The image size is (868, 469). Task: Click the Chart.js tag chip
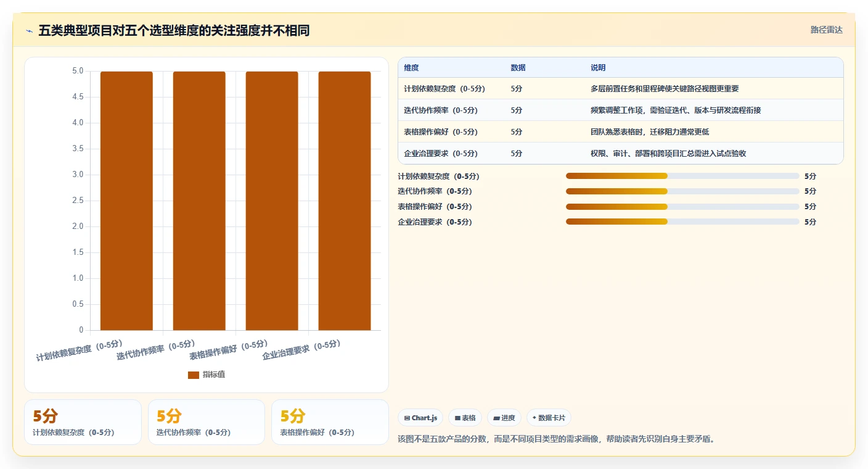(x=420, y=418)
